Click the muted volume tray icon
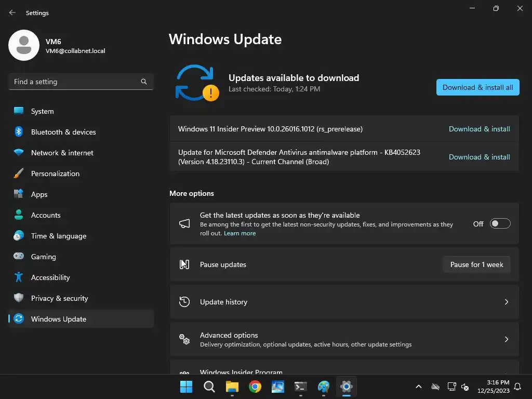 click(x=465, y=387)
